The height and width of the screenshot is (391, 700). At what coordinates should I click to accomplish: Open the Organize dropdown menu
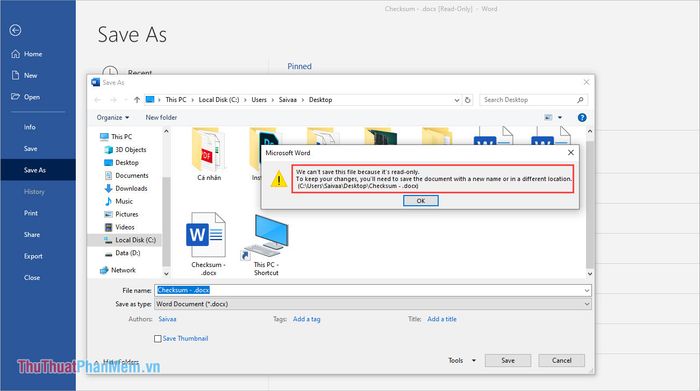click(x=112, y=117)
